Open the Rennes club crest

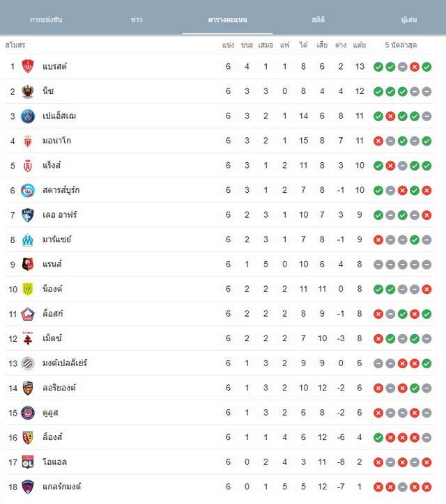(x=28, y=265)
